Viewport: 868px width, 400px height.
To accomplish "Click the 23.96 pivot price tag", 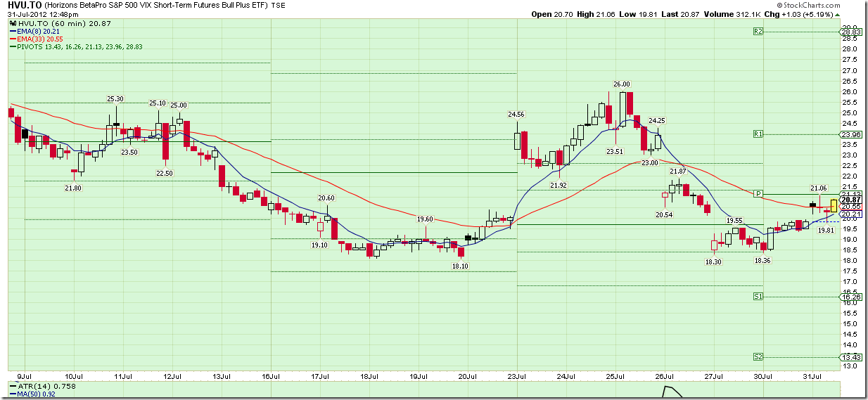I will tap(852, 134).
